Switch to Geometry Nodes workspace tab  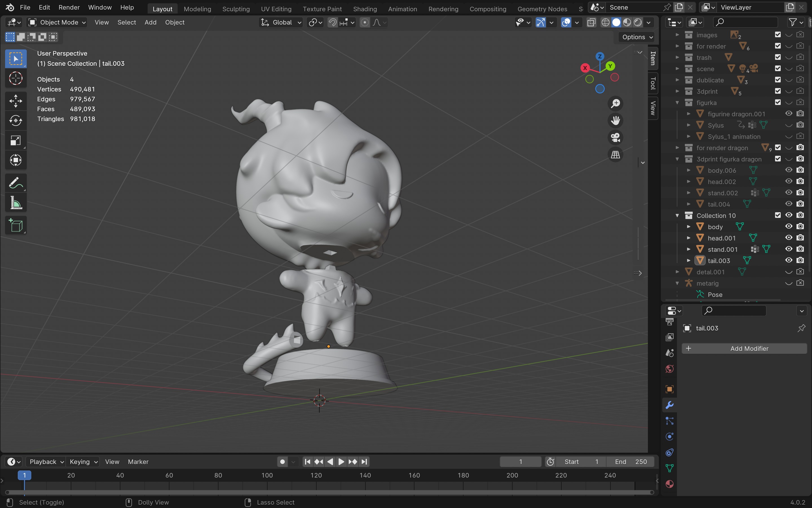[x=542, y=9]
